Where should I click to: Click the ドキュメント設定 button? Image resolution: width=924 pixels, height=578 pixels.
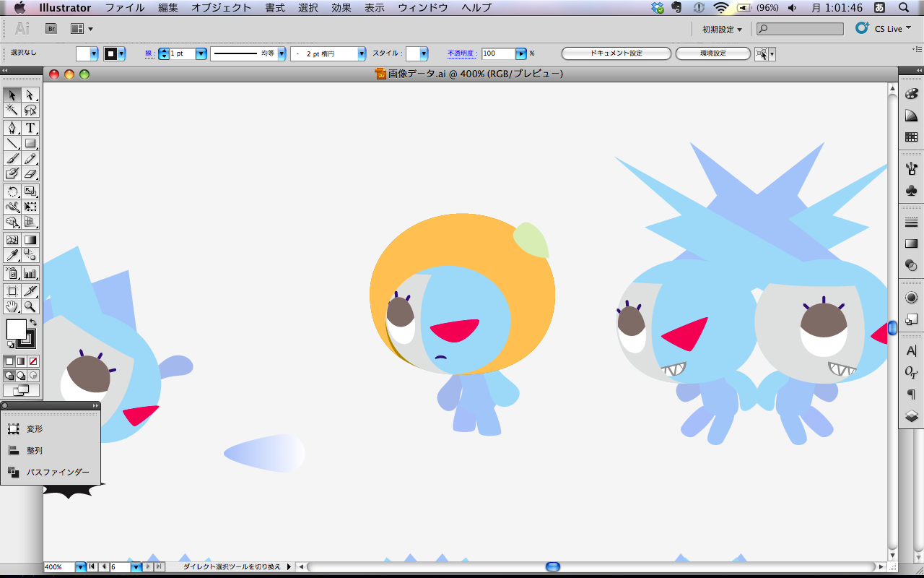(x=616, y=53)
